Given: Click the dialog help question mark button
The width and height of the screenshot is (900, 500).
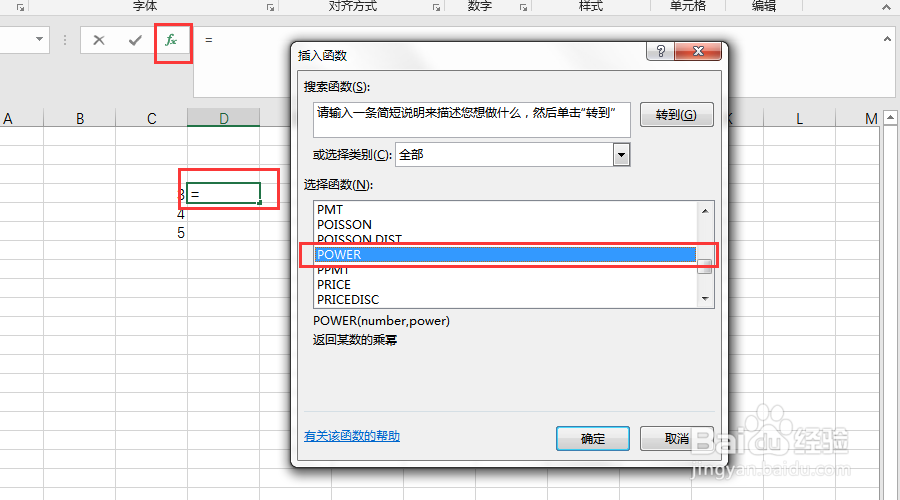Looking at the screenshot, I should [x=661, y=51].
